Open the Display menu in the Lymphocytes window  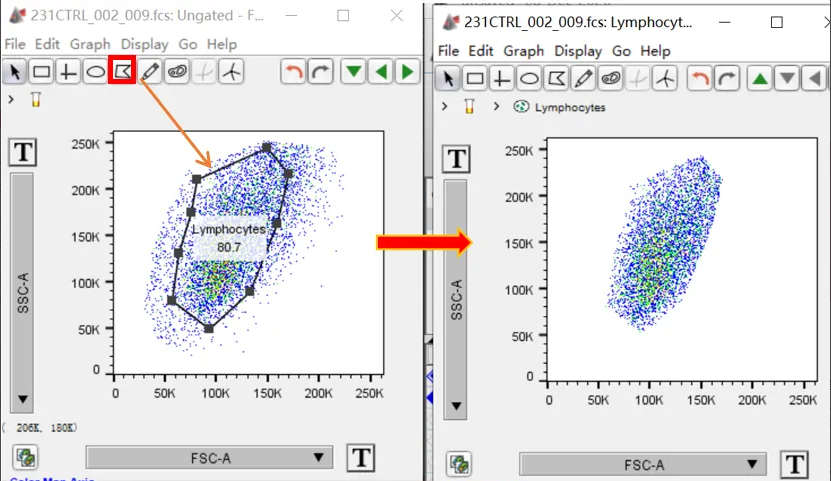click(578, 50)
